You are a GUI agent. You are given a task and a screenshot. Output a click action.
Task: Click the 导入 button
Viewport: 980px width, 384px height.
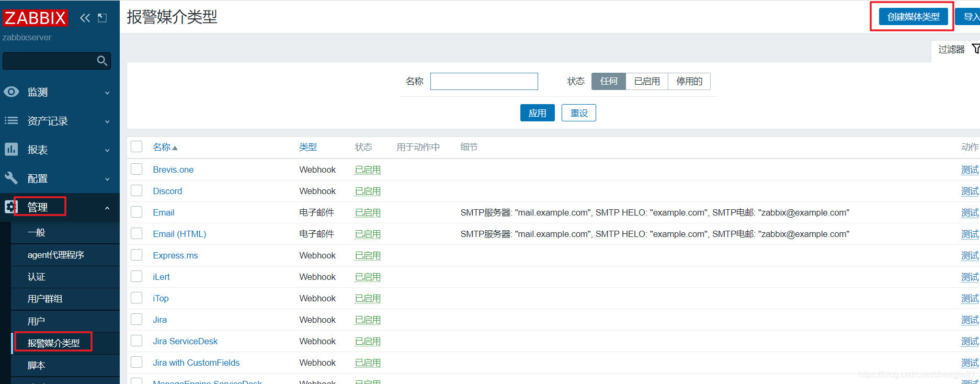click(x=968, y=17)
